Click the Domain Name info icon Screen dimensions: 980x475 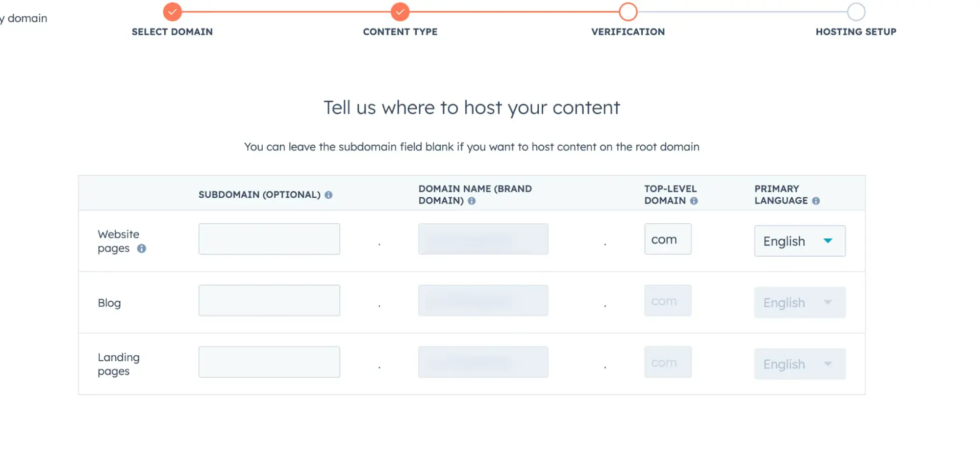[x=472, y=201]
